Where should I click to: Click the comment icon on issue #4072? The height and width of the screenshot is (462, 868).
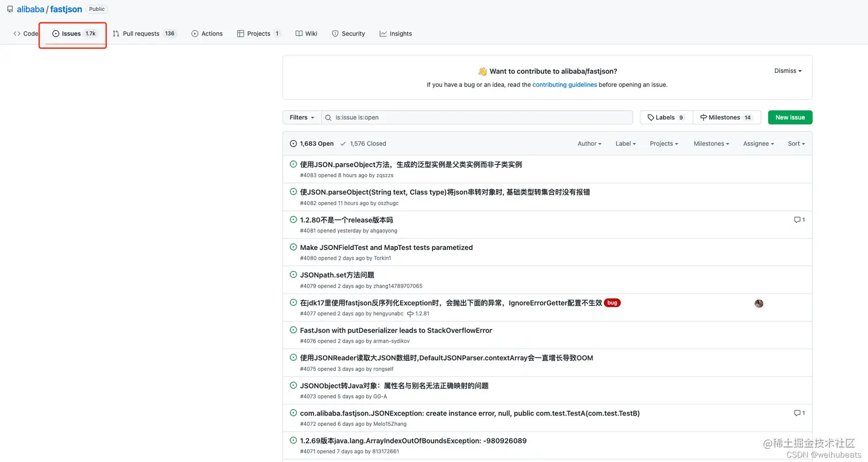tap(797, 413)
